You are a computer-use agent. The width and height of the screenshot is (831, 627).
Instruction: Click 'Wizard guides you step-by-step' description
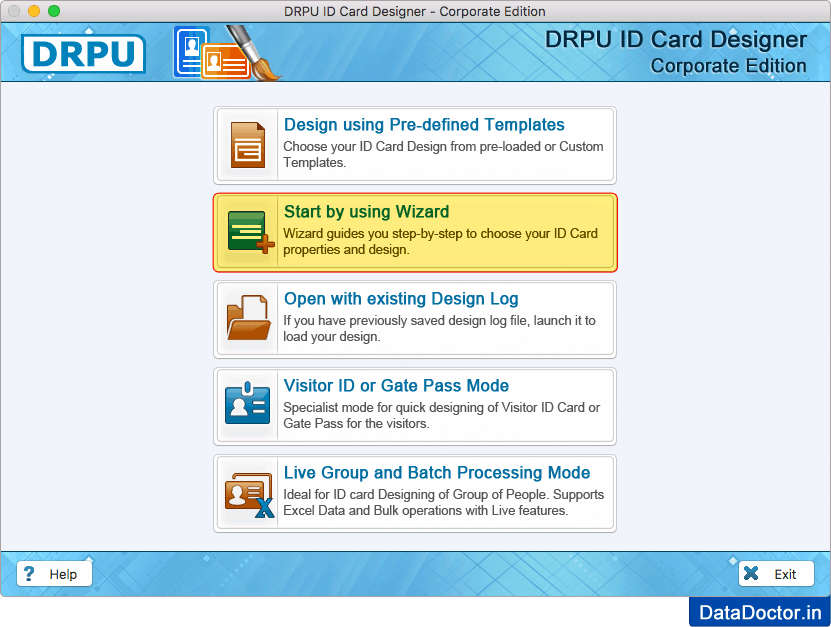[x=440, y=241]
